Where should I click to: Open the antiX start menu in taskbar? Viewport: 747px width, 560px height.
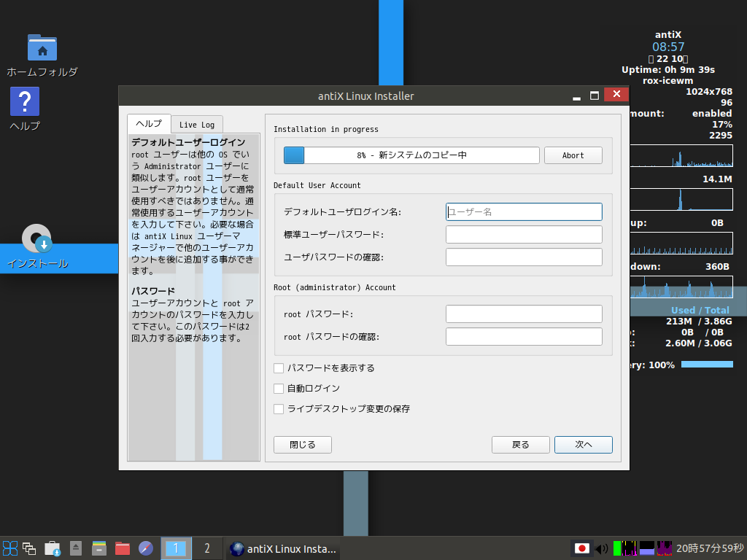pos(10,548)
